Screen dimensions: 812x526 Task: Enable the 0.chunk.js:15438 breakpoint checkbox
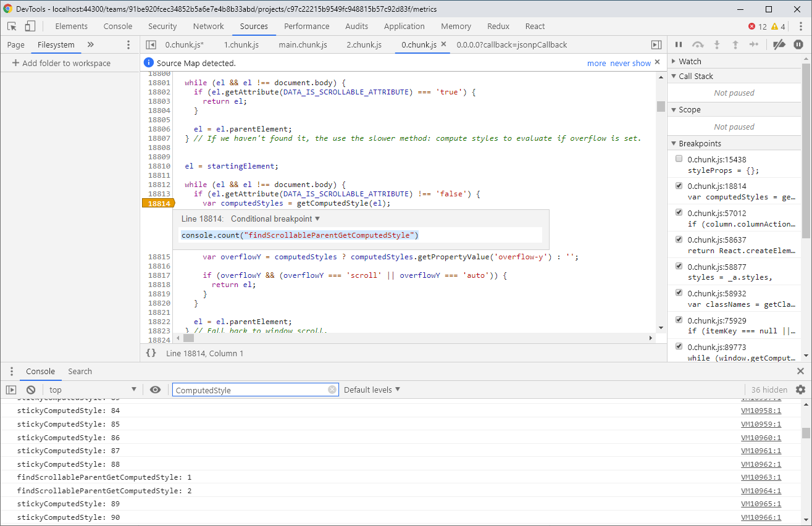click(x=679, y=159)
